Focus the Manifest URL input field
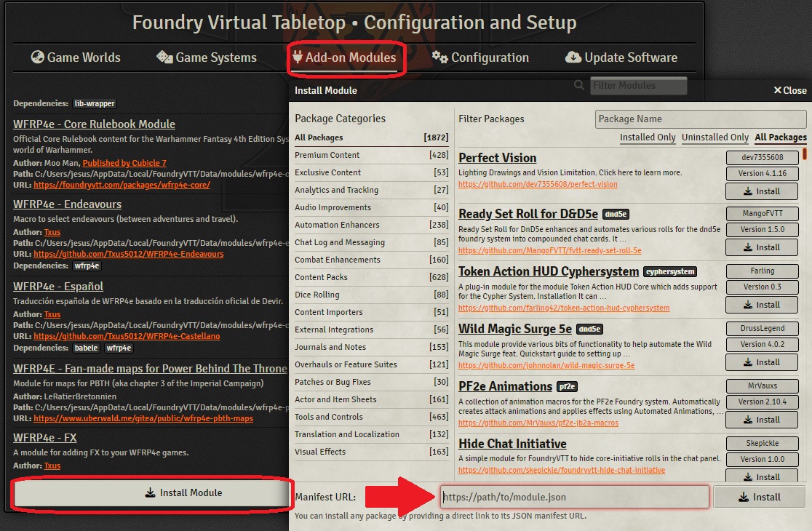 (575, 498)
